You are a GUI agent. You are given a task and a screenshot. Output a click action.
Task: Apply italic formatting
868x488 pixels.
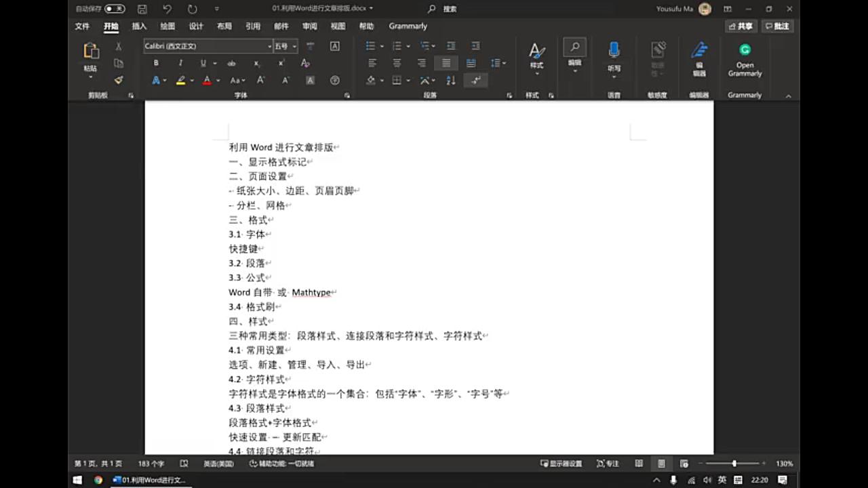180,63
